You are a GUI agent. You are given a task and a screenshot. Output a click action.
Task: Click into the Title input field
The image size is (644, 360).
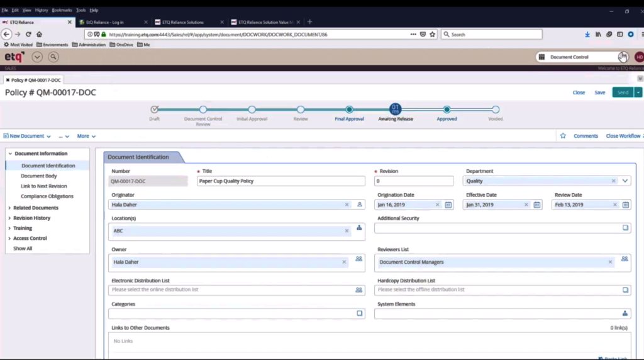coord(280,181)
